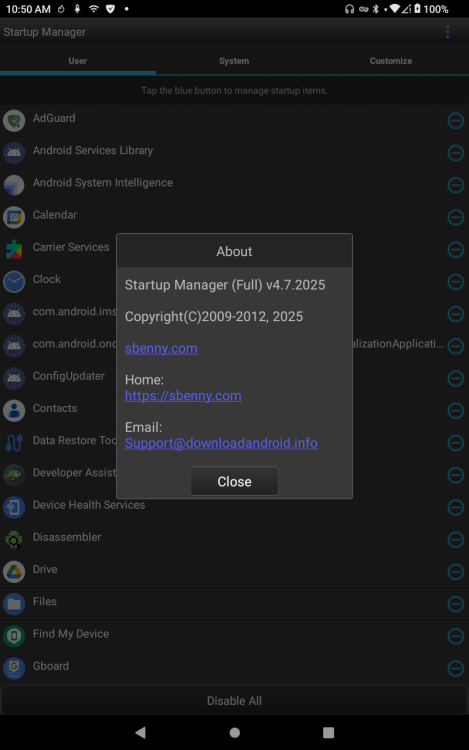Click the Google Drive app icon
This screenshot has height=750, width=469.
(14, 572)
